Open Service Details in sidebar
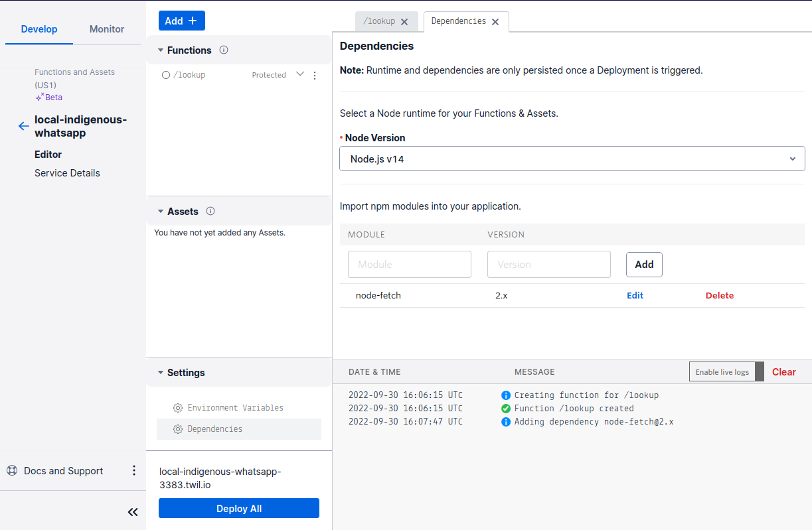 point(67,173)
